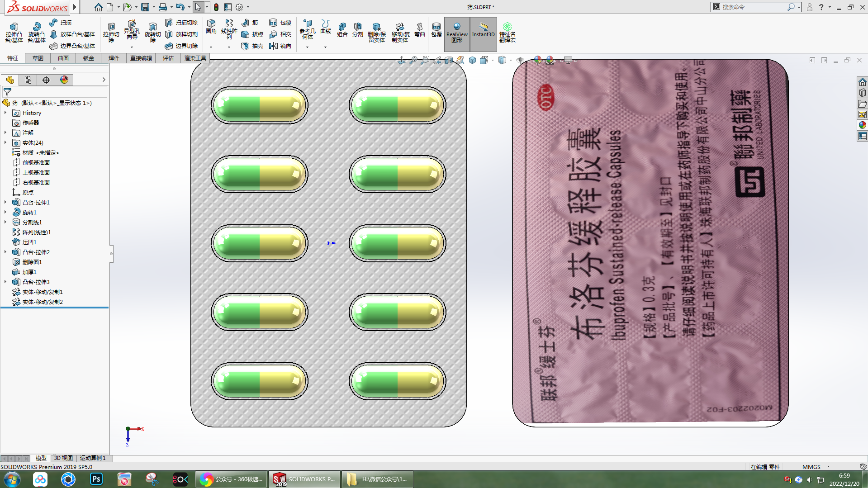Screen dimensions: 868x488
Task: Select the Fillet (圆角) tool
Action: point(211,27)
